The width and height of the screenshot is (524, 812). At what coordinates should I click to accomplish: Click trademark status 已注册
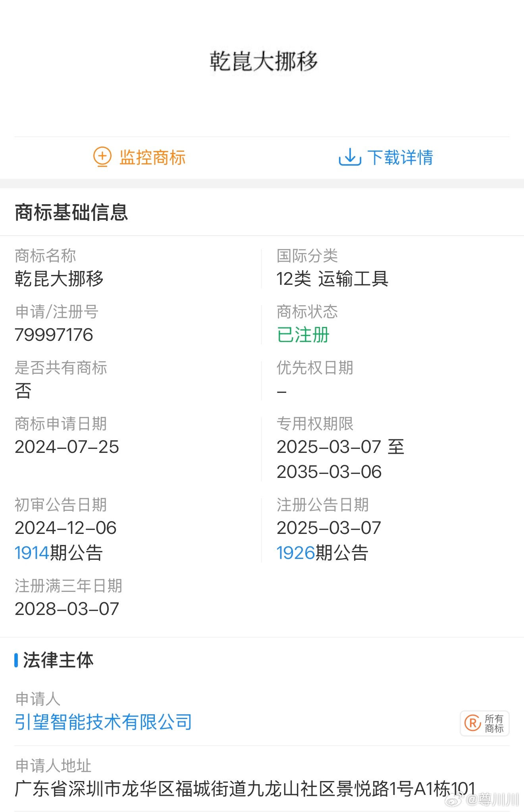pyautogui.click(x=303, y=334)
